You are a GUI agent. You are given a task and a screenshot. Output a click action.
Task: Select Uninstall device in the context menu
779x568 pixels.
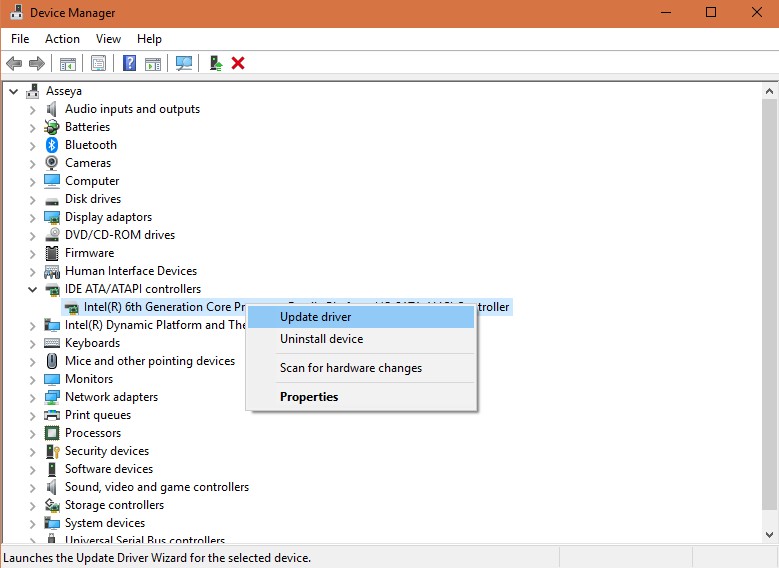[x=321, y=339]
